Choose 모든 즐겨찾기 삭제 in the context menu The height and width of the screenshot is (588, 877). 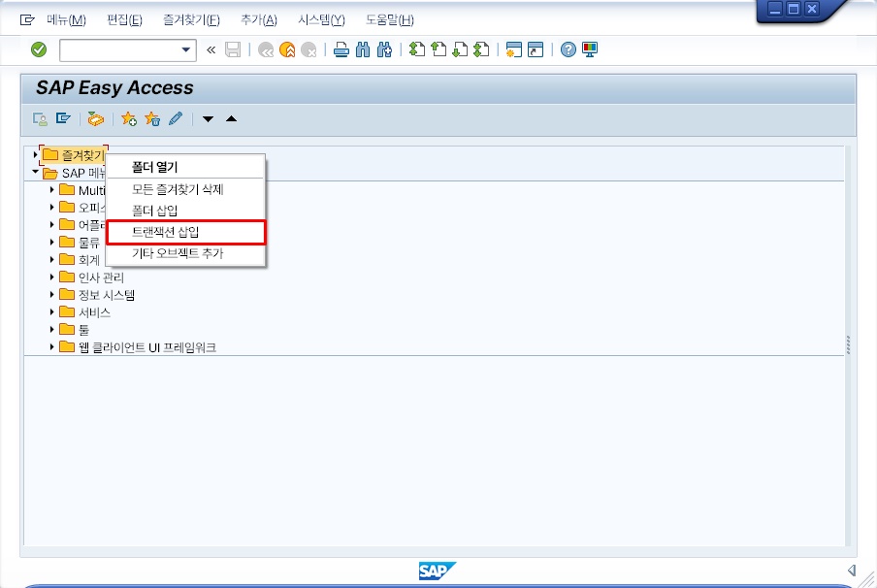click(185, 189)
